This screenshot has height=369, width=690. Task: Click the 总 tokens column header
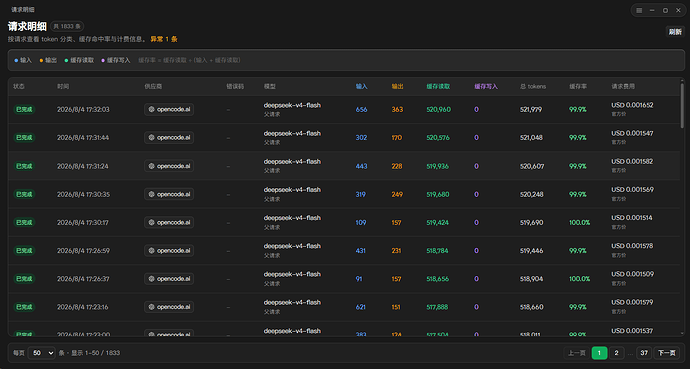[533, 86]
